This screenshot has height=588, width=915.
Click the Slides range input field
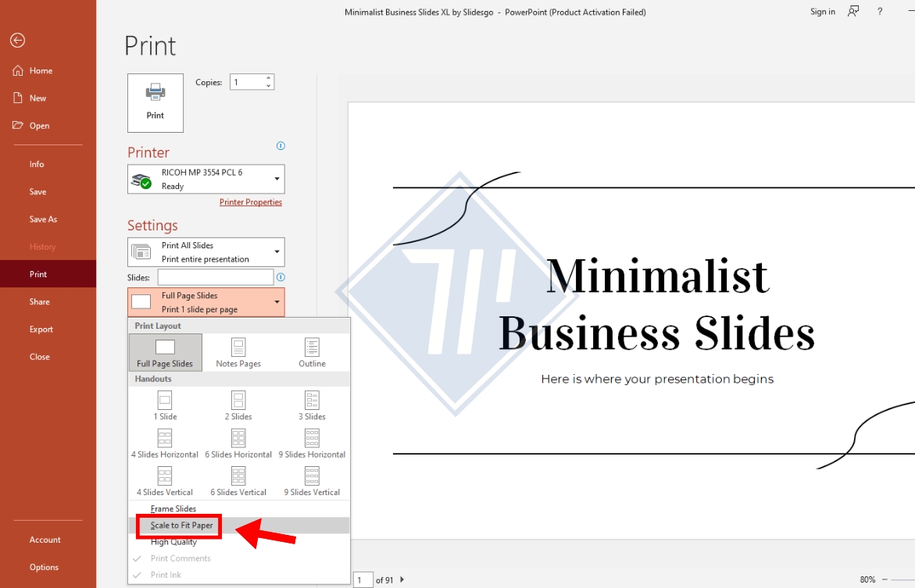tap(215, 276)
